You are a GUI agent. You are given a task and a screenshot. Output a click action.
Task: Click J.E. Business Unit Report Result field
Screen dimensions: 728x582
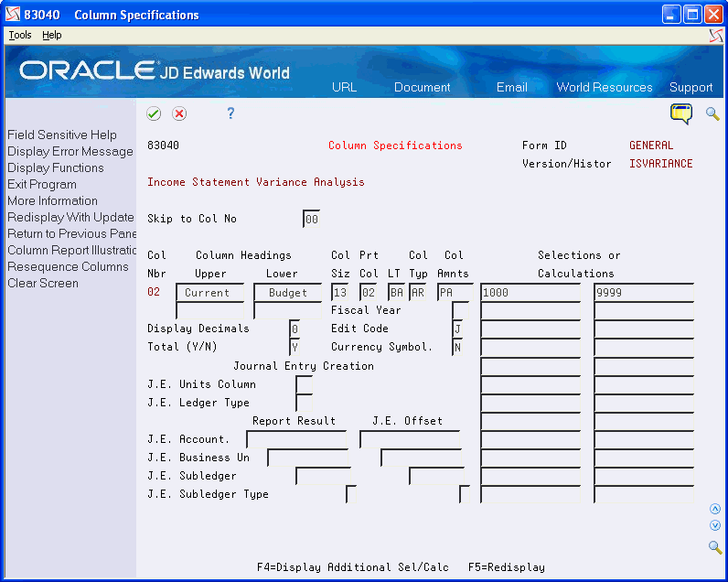tap(308, 458)
